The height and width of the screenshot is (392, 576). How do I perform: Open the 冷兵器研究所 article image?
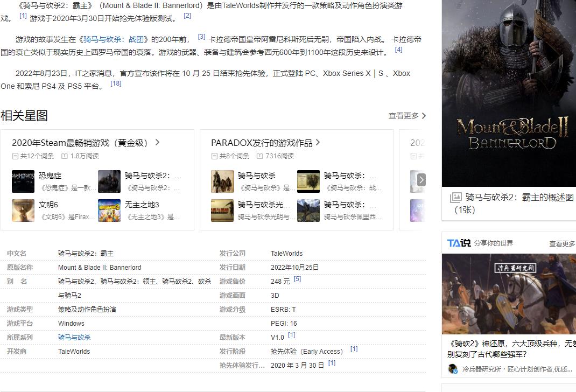(509, 294)
